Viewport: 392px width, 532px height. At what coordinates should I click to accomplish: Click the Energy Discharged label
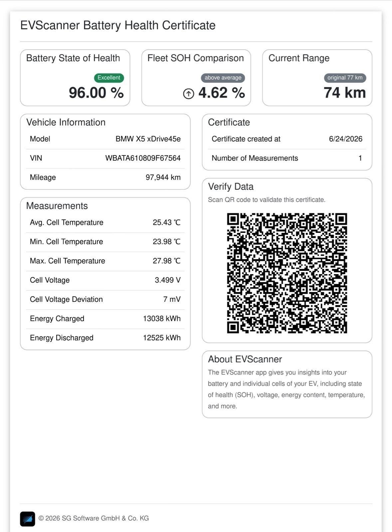click(x=62, y=338)
